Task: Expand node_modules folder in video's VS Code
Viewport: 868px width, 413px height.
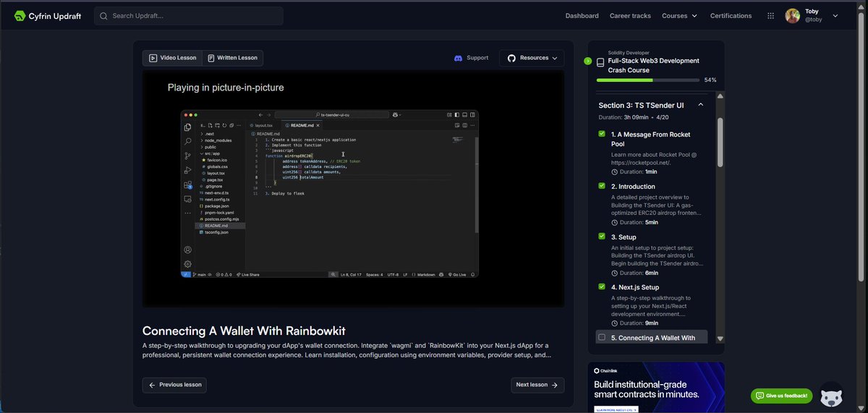Action: pyautogui.click(x=216, y=140)
